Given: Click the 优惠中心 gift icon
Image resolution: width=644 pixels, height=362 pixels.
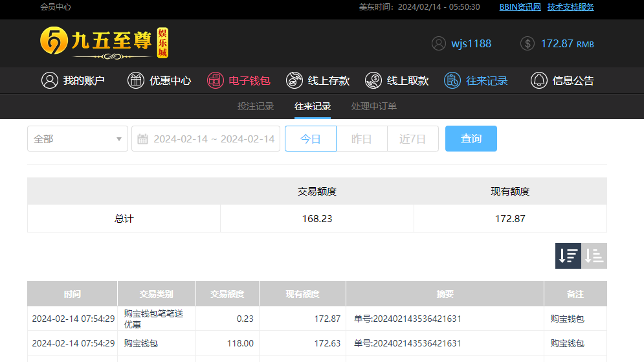Looking at the screenshot, I should pyautogui.click(x=135, y=80).
